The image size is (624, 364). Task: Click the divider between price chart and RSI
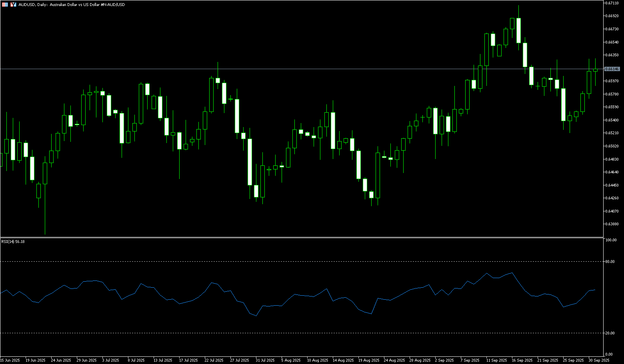tap(300, 238)
